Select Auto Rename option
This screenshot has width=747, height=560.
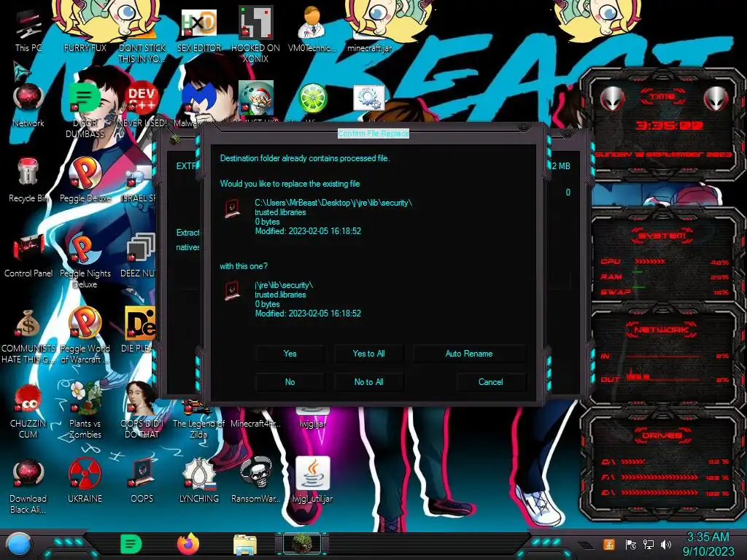(x=469, y=354)
